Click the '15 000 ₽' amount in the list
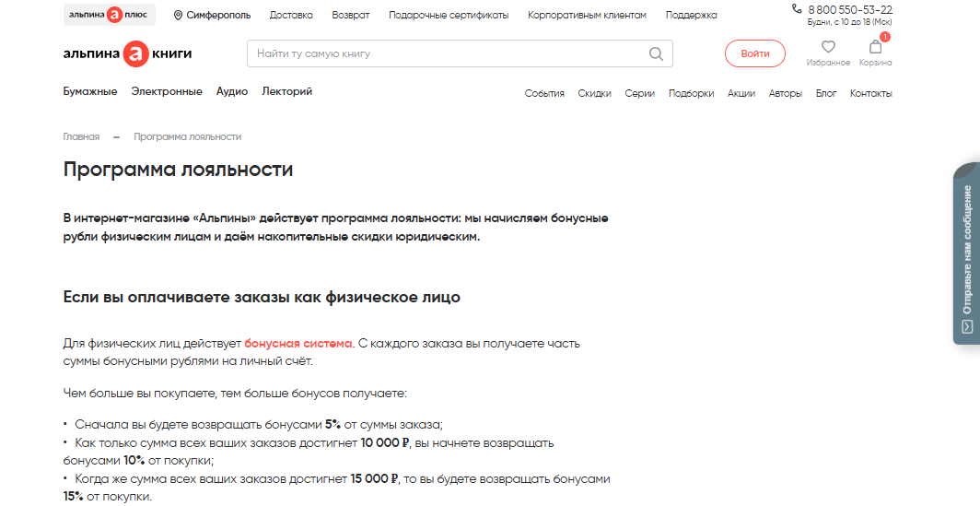This screenshot has width=980, height=506. (x=374, y=479)
